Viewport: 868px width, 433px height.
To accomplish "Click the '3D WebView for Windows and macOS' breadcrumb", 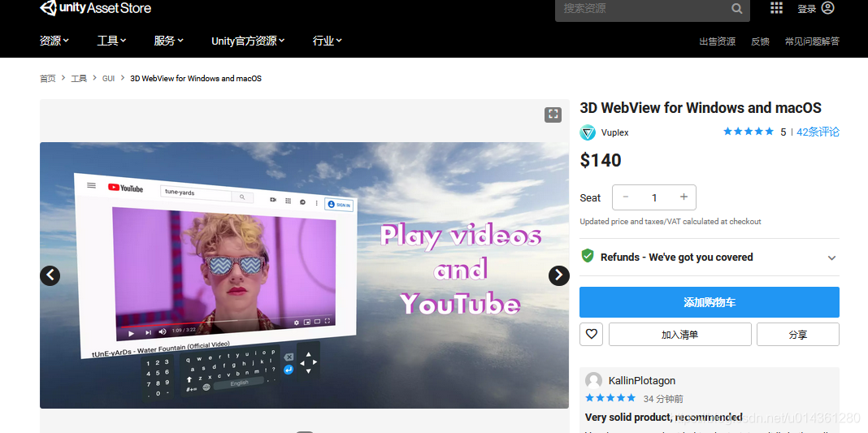I will pyautogui.click(x=196, y=79).
